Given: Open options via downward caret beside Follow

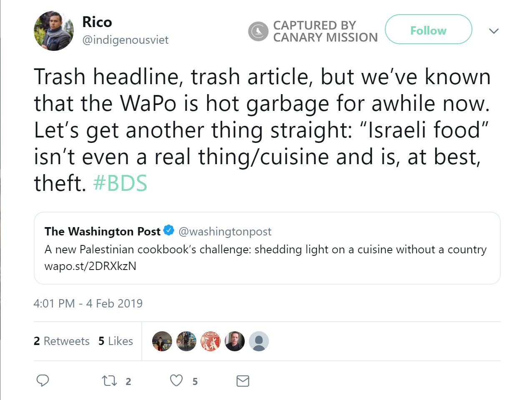Looking at the screenshot, I should click(x=494, y=31).
